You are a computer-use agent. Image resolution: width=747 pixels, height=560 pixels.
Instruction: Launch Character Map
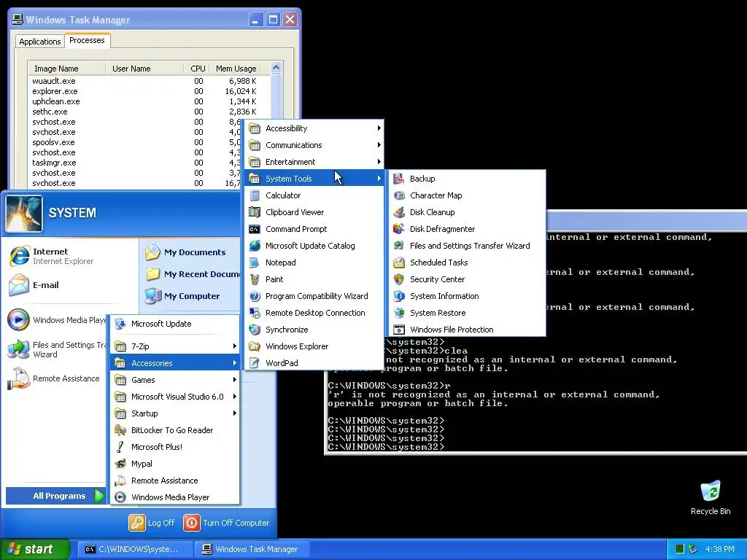click(467, 195)
